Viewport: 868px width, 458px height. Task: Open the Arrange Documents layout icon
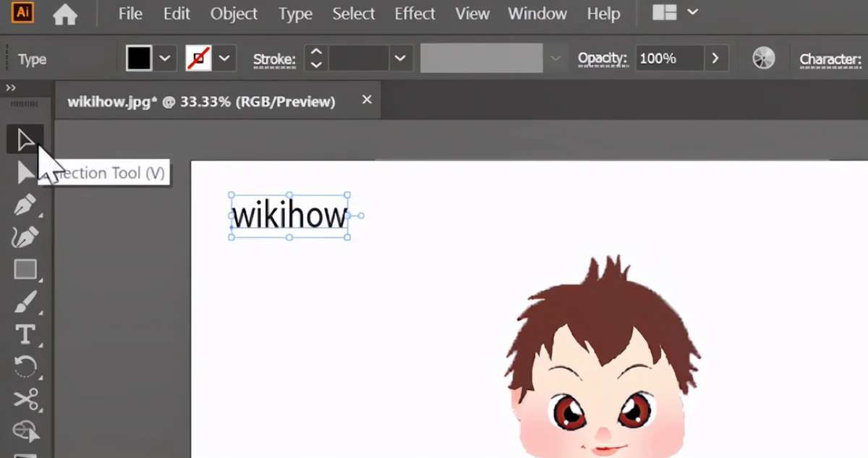664,12
